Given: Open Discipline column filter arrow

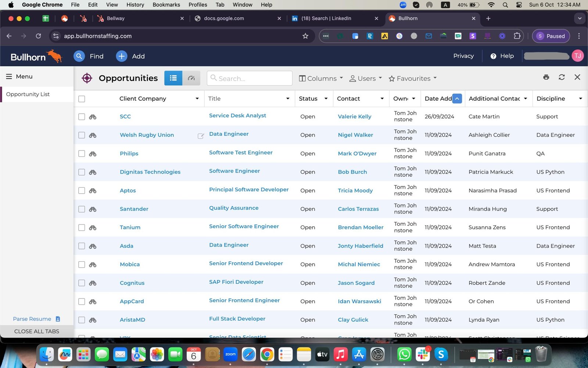Looking at the screenshot, I should pyautogui.click(x=581, y=99).
